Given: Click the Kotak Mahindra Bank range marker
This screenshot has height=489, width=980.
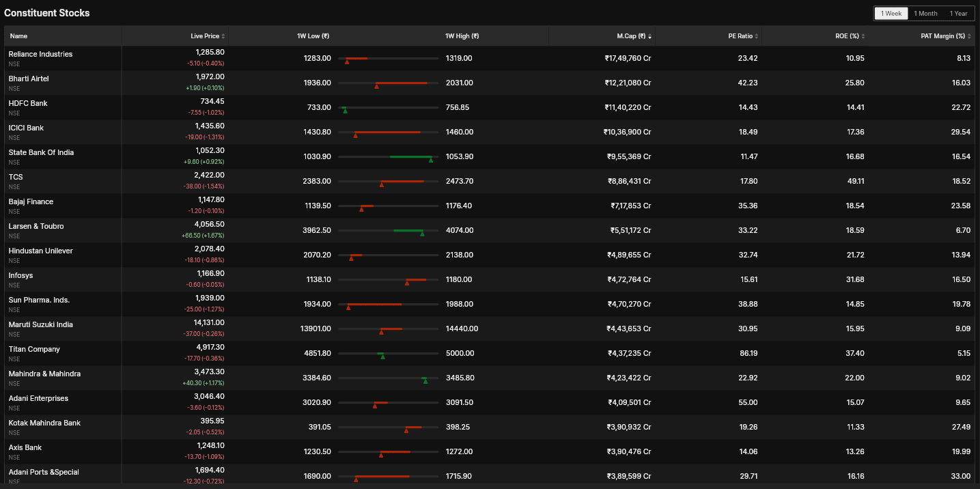Looking at the screenshot, I should coord(406,430).
